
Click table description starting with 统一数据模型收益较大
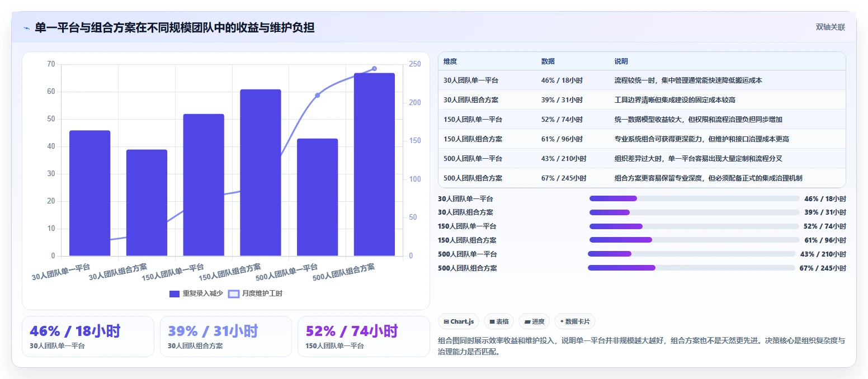pyautogui.click(x=699, y=120)
